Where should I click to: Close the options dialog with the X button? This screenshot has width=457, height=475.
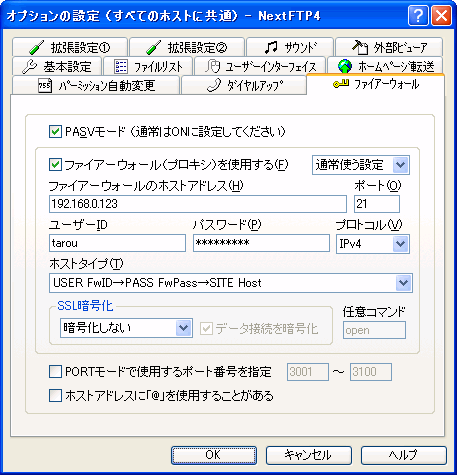[441, 15]
